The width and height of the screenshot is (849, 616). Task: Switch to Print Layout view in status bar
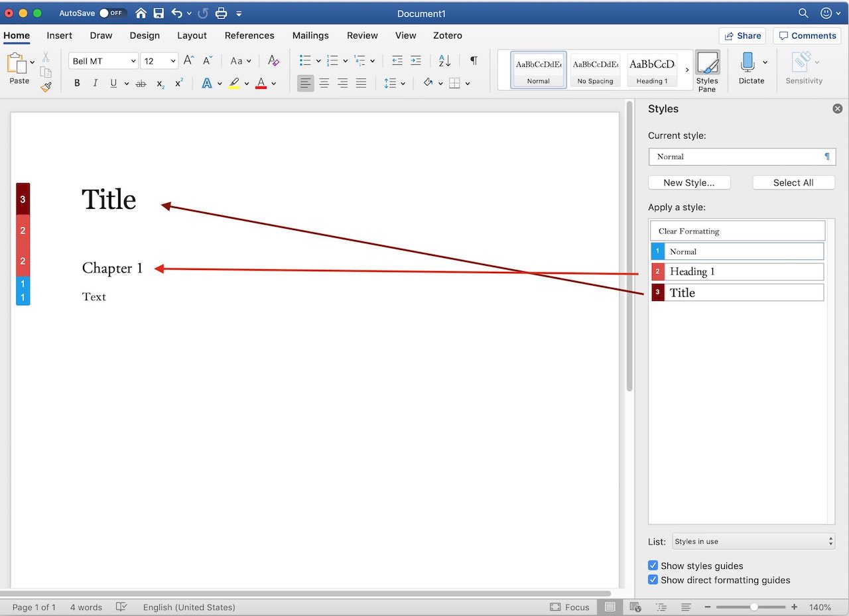point(610,607)
